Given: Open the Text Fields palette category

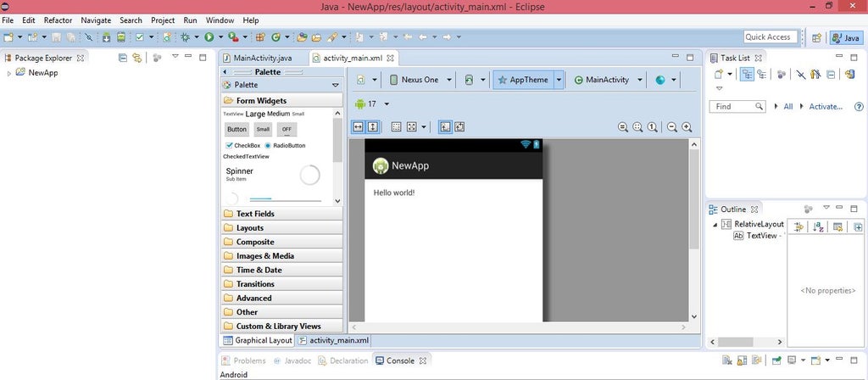Looking at the screenshot, I should tap(281, 214).
